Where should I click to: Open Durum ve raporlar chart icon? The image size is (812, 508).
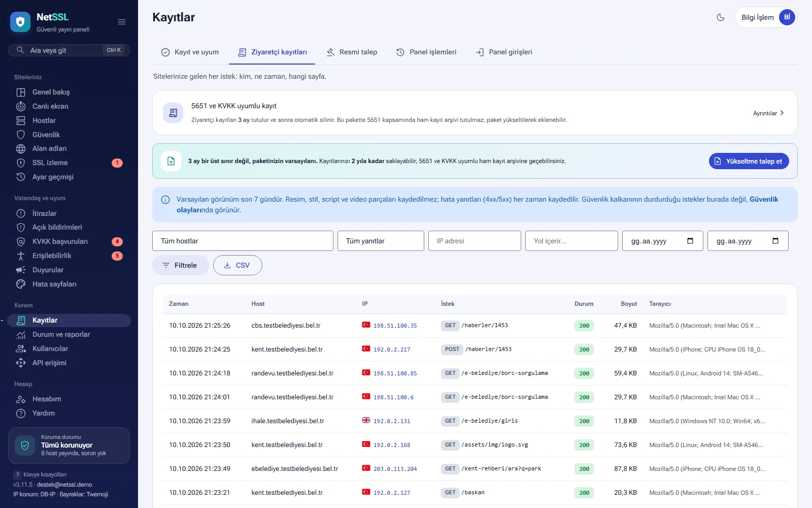(21, 334)
